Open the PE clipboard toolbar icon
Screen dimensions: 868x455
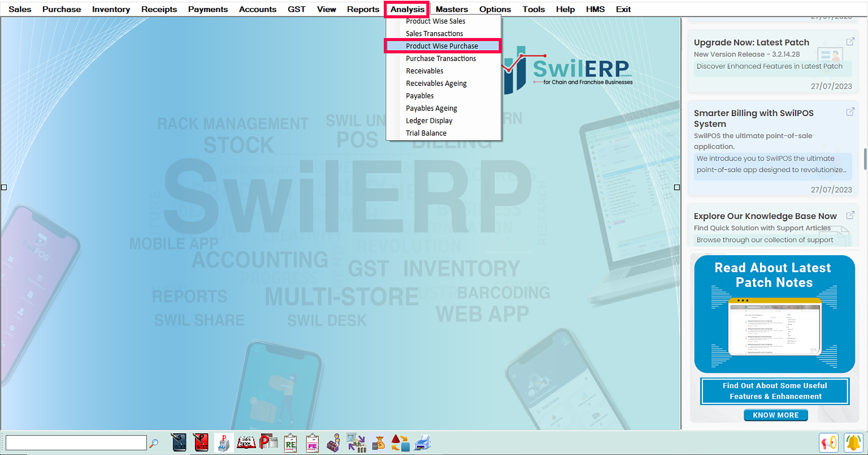click(312, 443)
